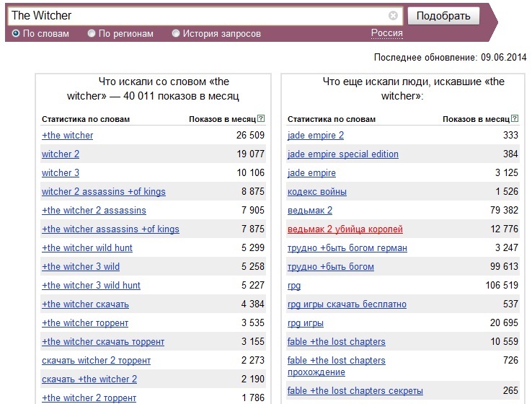Viewport: 532px width, 404px height.
Task: Select the 'По регионам' radio button
Action: (x=92, y=33)
